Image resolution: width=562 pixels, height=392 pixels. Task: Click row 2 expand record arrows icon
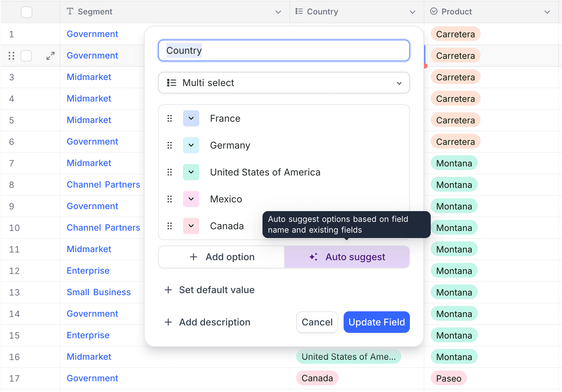(50, 56)
